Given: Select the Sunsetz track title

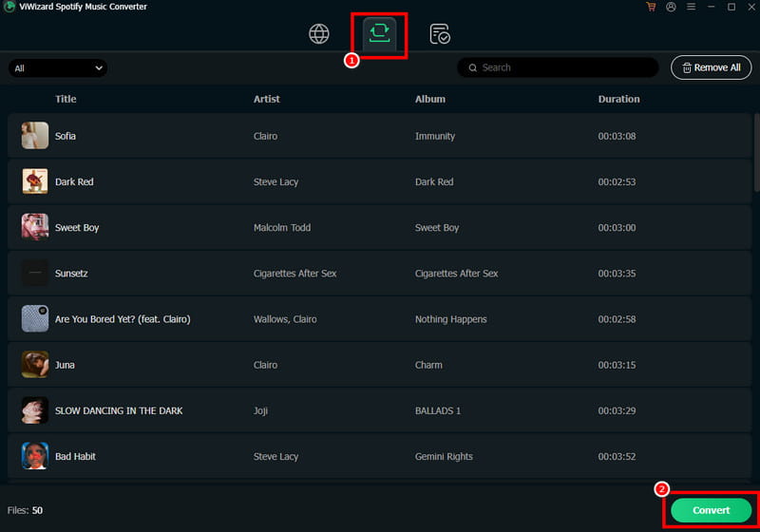Looking at the screenshot, I should point(71,274).
